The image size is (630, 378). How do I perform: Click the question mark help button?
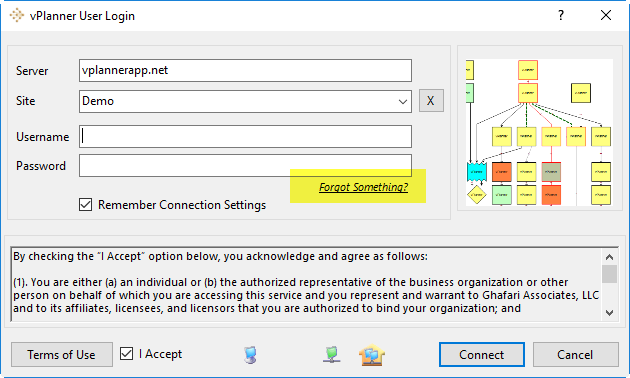[x=560, y=15]
